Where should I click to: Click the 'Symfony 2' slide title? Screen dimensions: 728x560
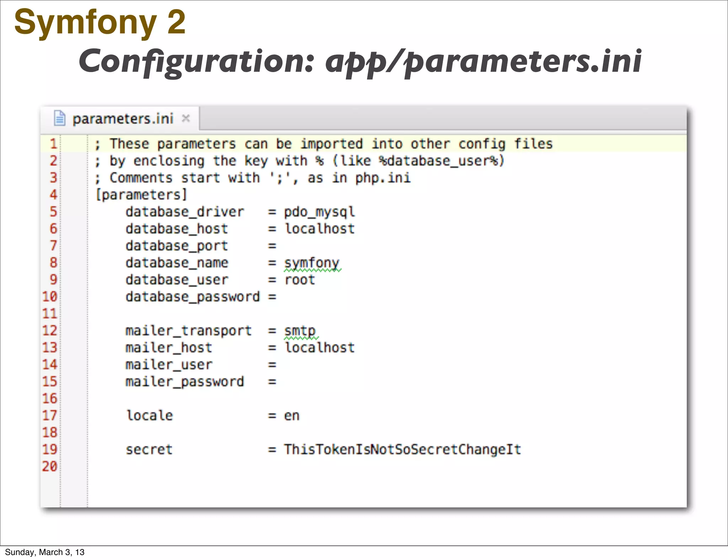[x=100, y=23]
